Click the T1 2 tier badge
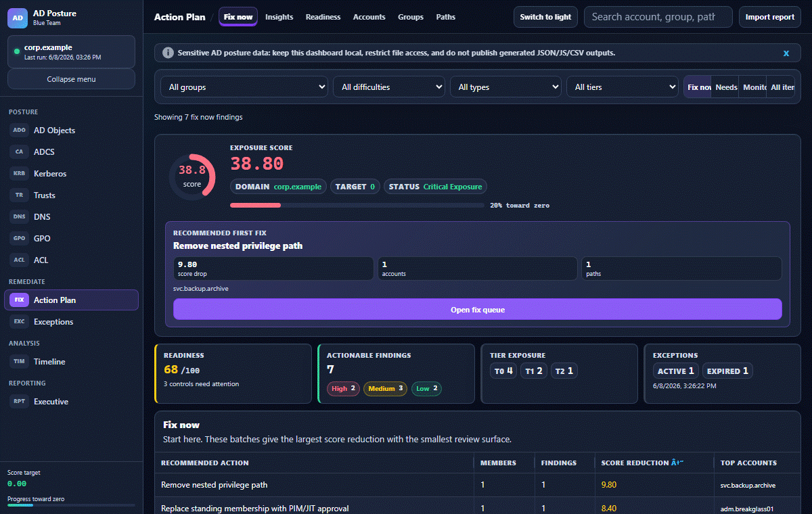Image resolution: width=812 pixels, height=514 pixels. click(534, 371)
